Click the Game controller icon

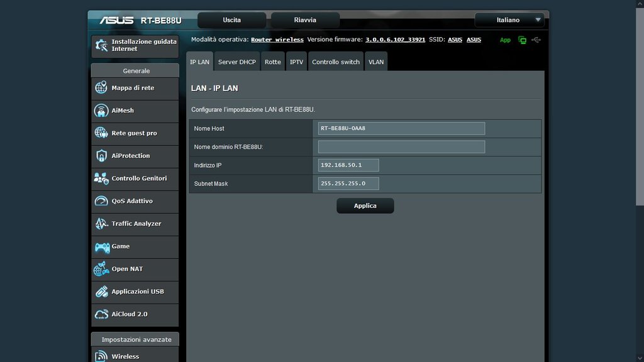click(x=102, y=246)
